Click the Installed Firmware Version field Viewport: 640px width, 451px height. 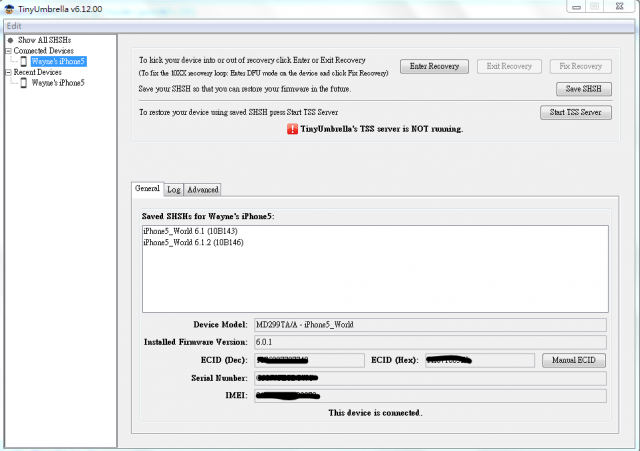pos(430,342)
